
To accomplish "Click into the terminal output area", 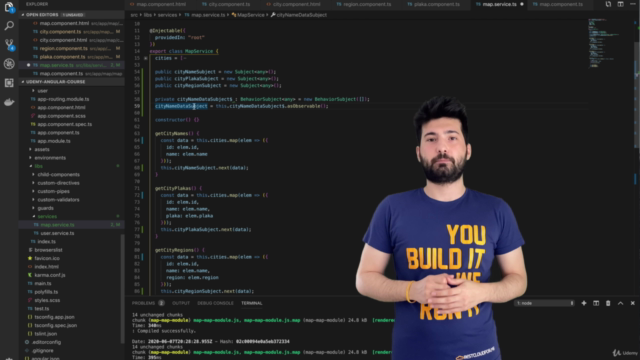I will pyautogui.click(x=261, y=335).
